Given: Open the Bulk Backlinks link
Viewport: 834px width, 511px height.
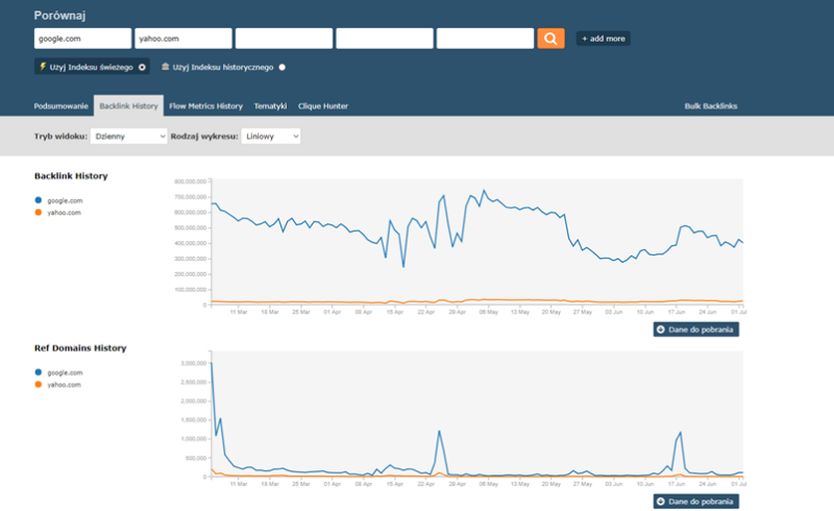Looking at the screenshot, I should 710,105.
